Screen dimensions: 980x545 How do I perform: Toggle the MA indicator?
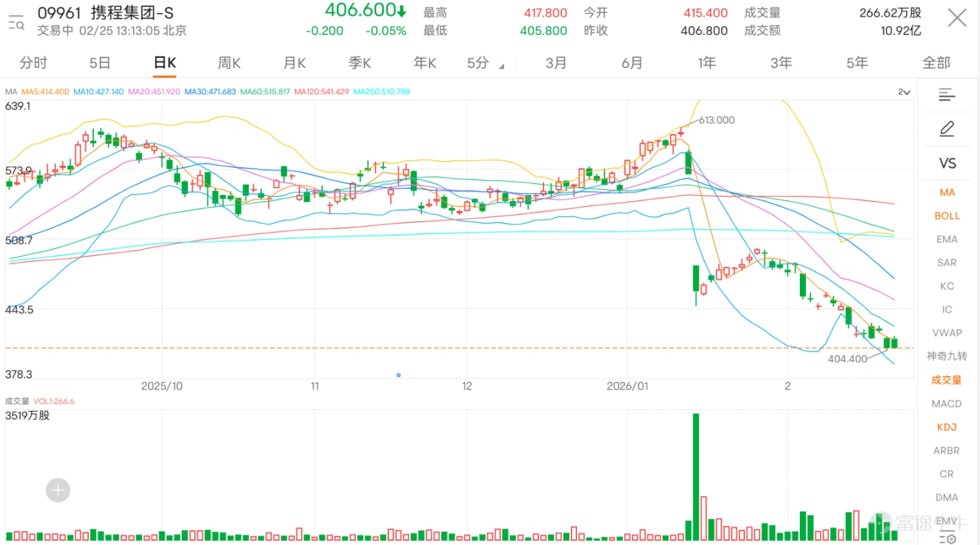coord(947,192)
